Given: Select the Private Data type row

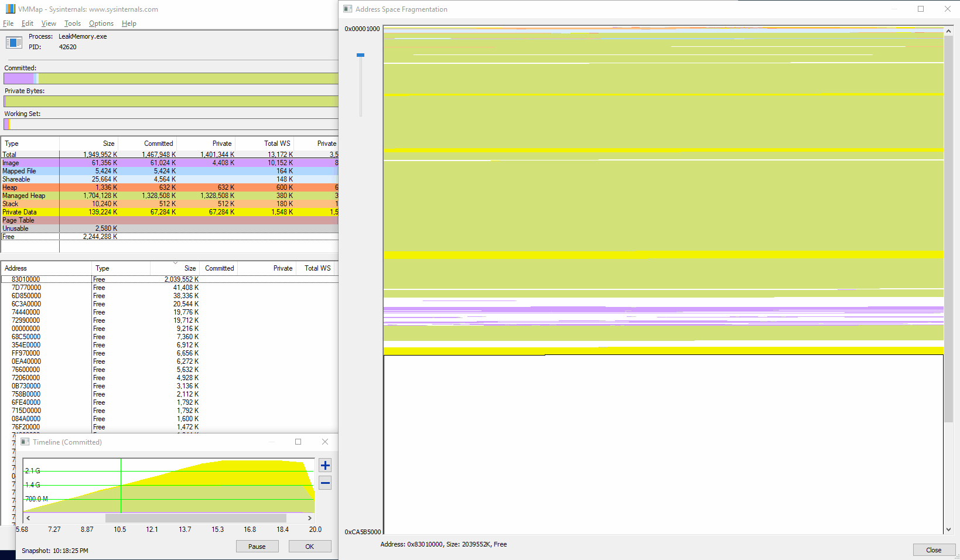Looking at the screenshot, I should point(19,212).
